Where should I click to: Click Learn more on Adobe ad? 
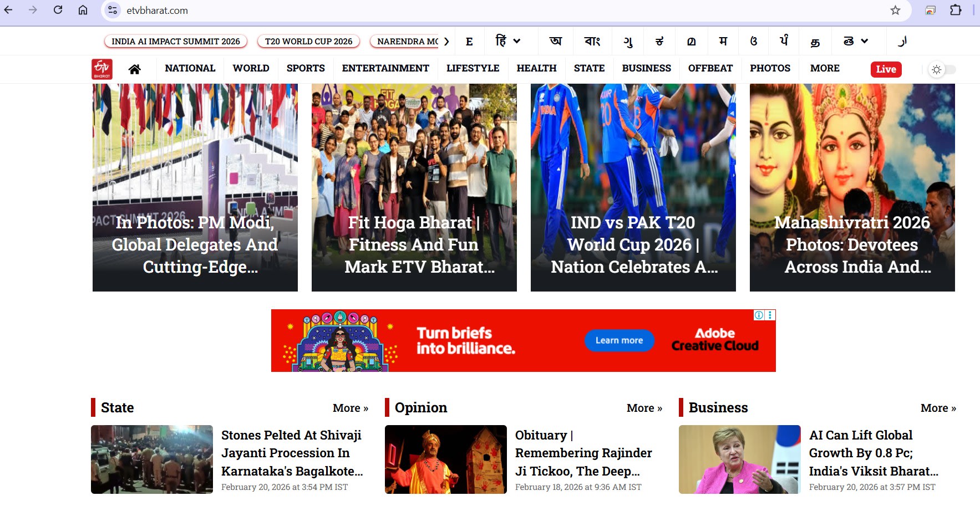pyautogui.click(x=619, y=340)
